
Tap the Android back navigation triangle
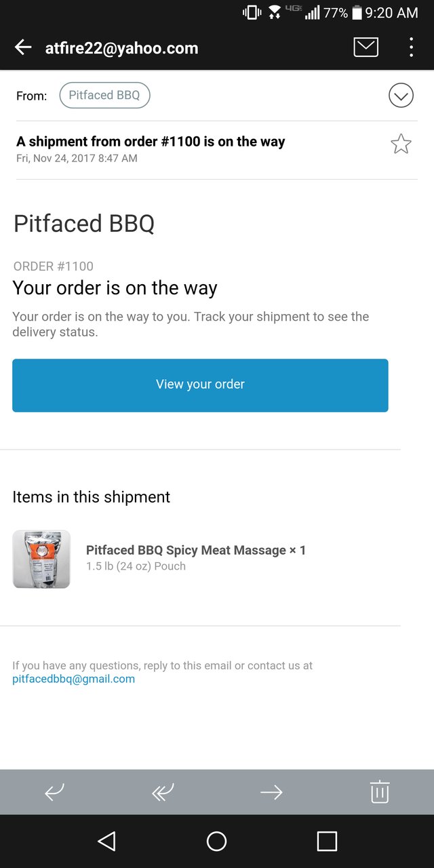106,841
